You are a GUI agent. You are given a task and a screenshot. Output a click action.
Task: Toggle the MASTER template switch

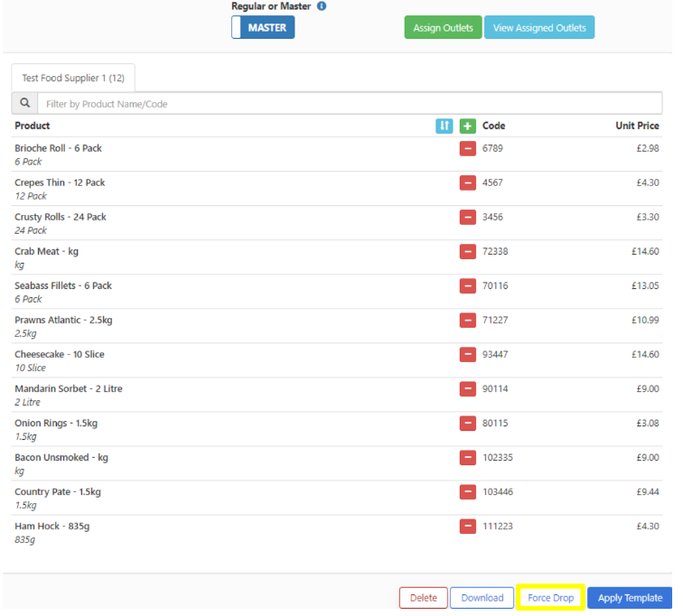(x=263, y=28)
